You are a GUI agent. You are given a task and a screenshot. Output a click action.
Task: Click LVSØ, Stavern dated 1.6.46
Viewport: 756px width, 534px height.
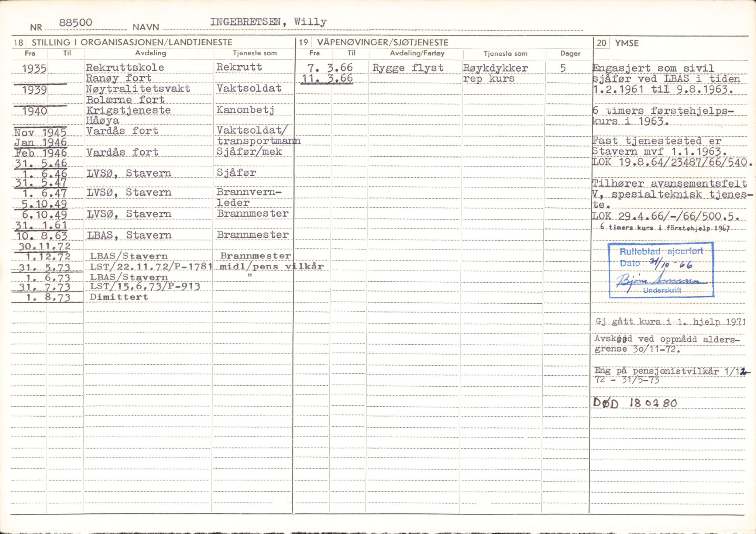coord(129,173)
